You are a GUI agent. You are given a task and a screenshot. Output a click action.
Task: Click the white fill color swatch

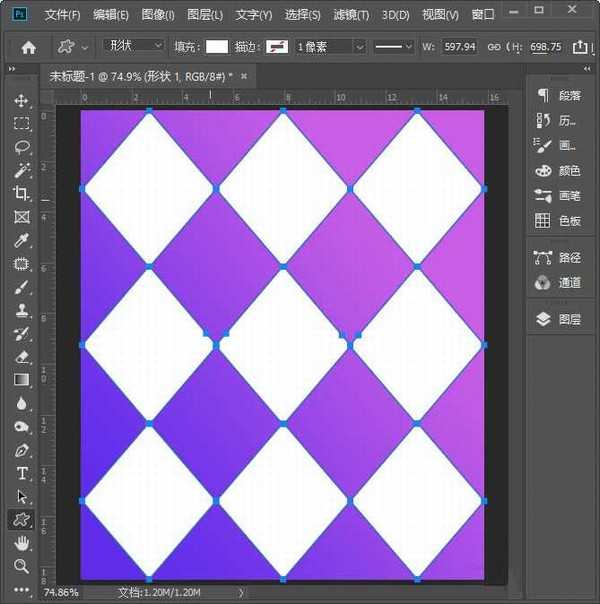217,47
